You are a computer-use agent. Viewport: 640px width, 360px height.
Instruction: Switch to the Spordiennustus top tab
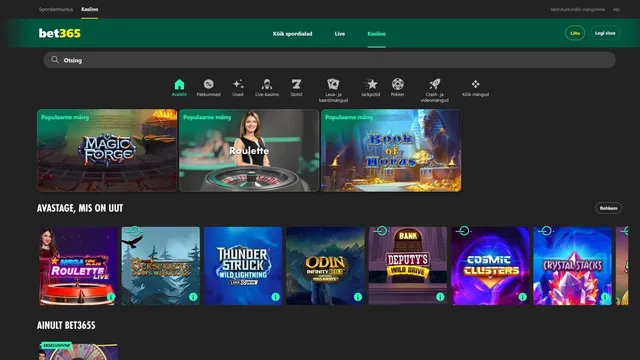pos(56,9)
